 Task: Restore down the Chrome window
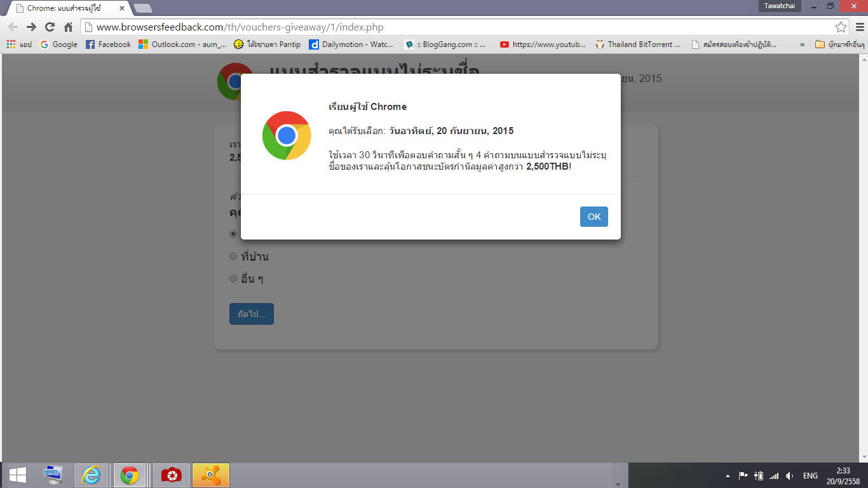pyautogui.click(x=830, y=6)
